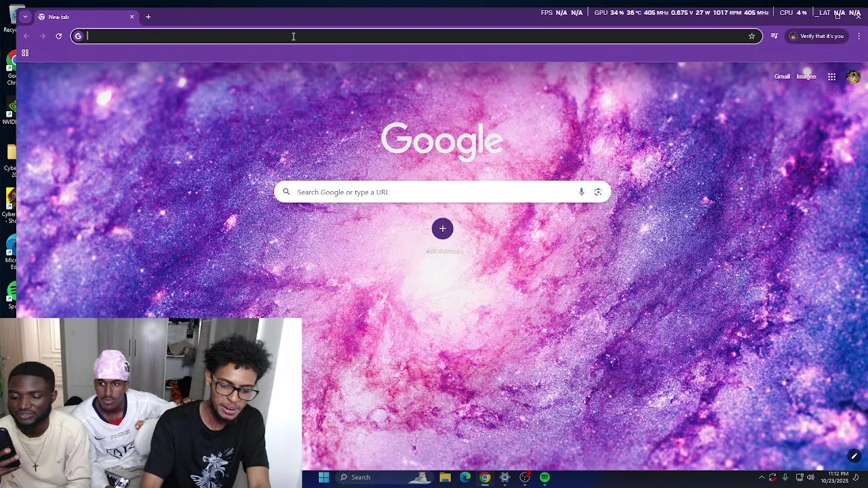This screenshot has width=868, height=488.
Task: Customize Chrome with the pencil button
Action: coord(854,456)
